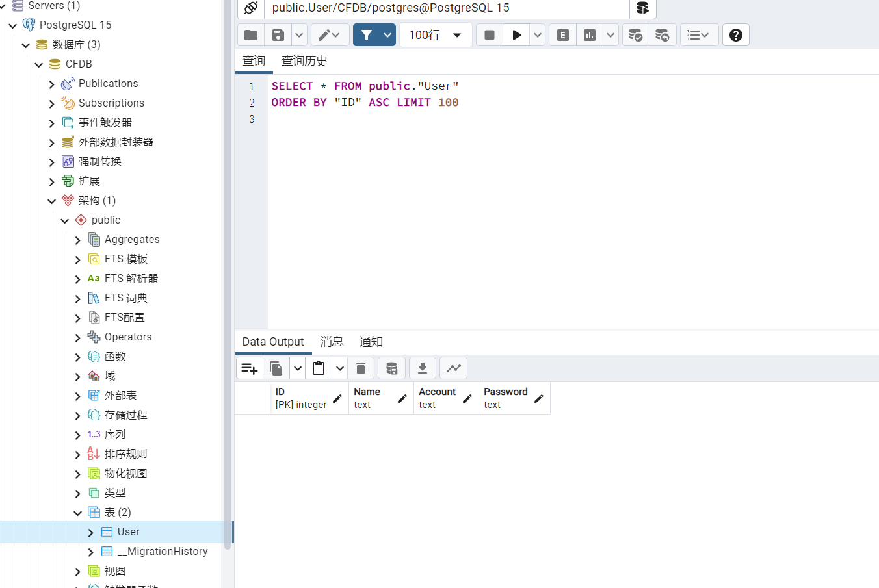The image size is (879, 588).
Task: Open the explain analyze options dropdown
Action: click(x=610, y=35)
